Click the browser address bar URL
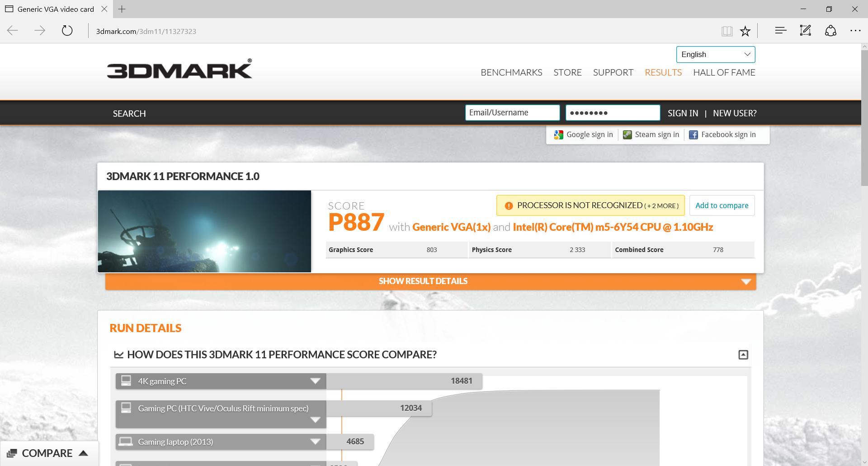The width and height of the screenshot is (868, 466). pos(146,31)
